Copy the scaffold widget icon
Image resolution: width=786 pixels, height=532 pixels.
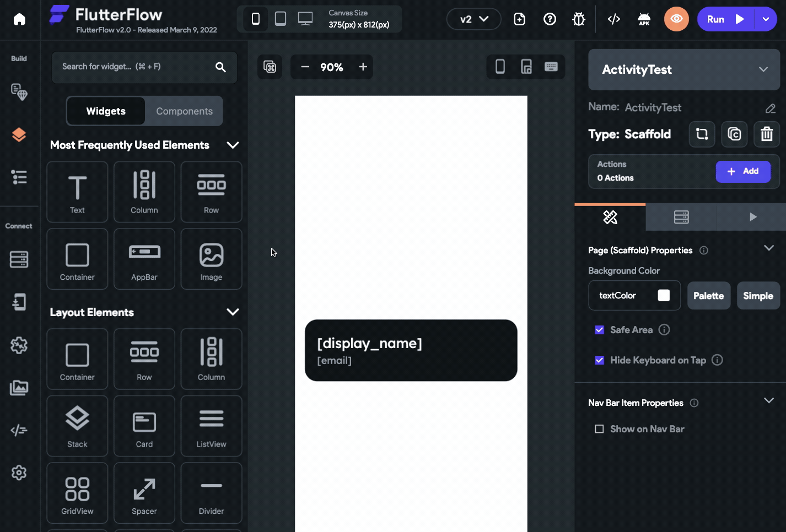tap(734, 134)
